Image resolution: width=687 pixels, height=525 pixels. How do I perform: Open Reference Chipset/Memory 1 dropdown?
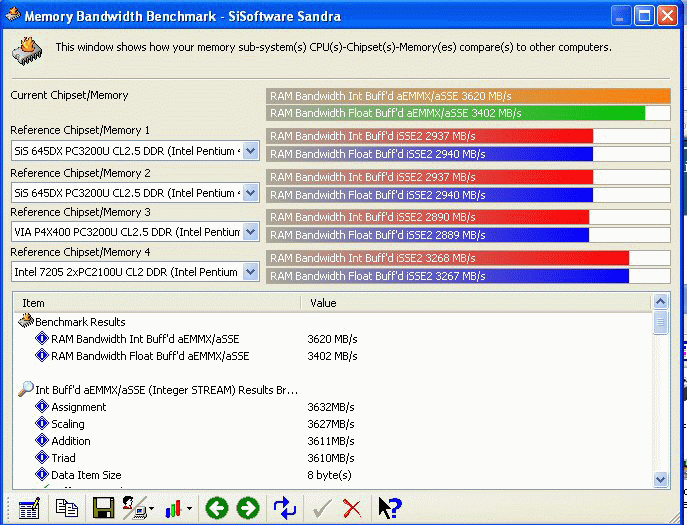(x=250, y=150)
